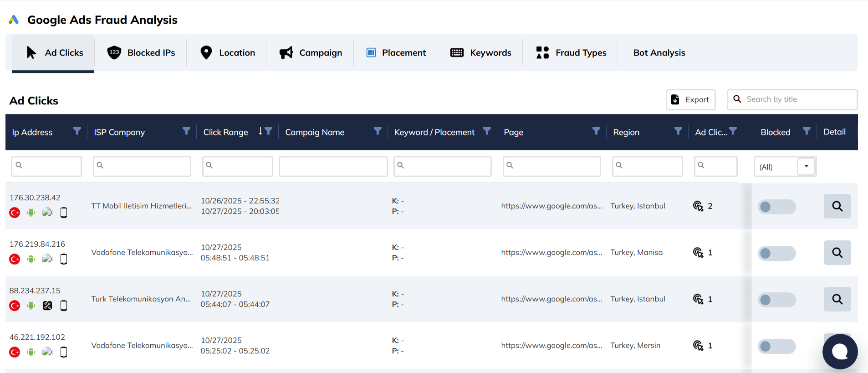Open the Blocked (All) filter dropdown
This screenshot has width=868, height=373.
pyautogui.click(x=806, y=166)
